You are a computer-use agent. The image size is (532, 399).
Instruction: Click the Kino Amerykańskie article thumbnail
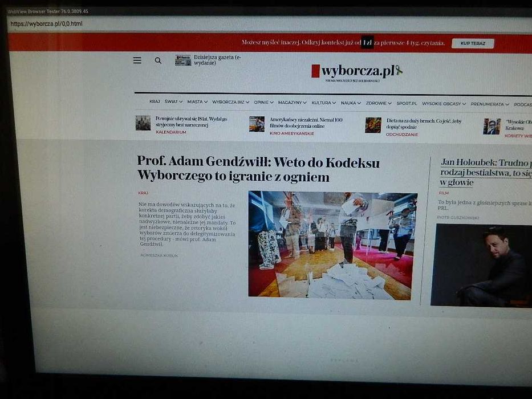(x=257, y=124)
